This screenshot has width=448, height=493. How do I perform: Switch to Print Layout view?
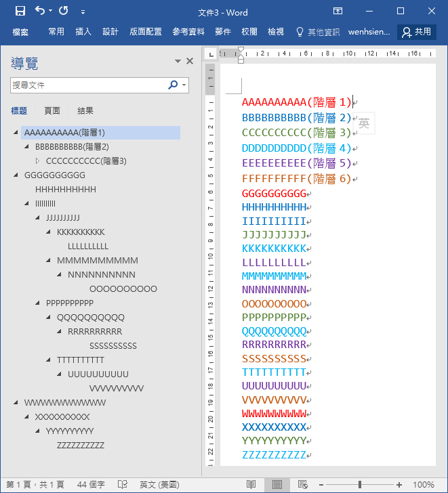pos(277,484)
